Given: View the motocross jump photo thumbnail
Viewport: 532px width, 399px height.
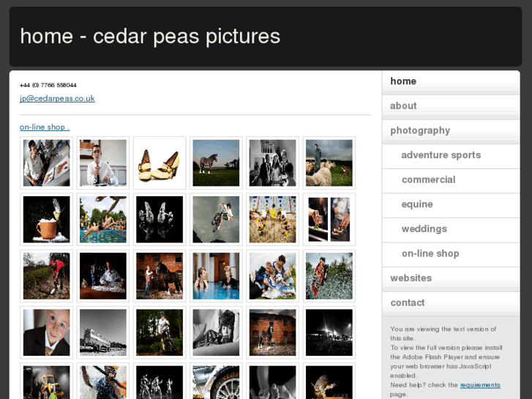Looking at the screenshot, I should click(216, 220).
